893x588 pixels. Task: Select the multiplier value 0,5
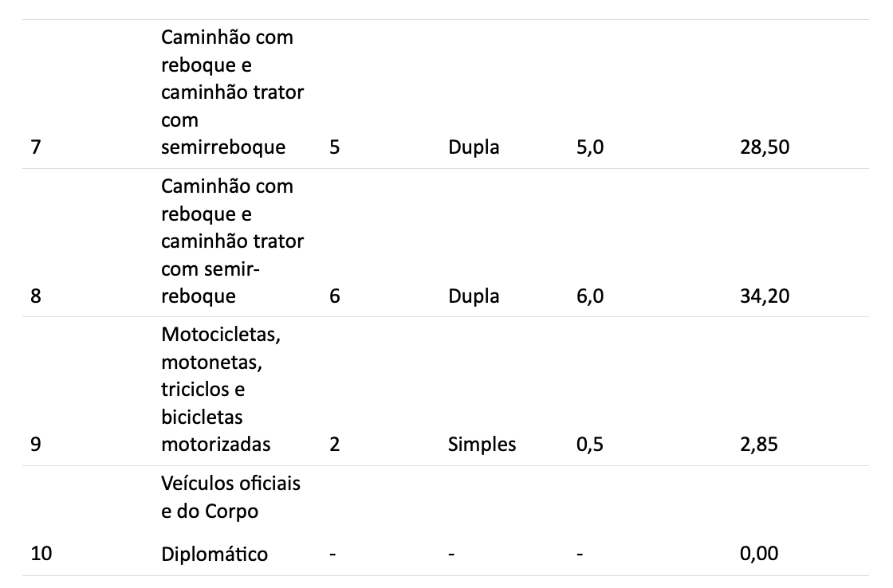(x=590, y=444)
